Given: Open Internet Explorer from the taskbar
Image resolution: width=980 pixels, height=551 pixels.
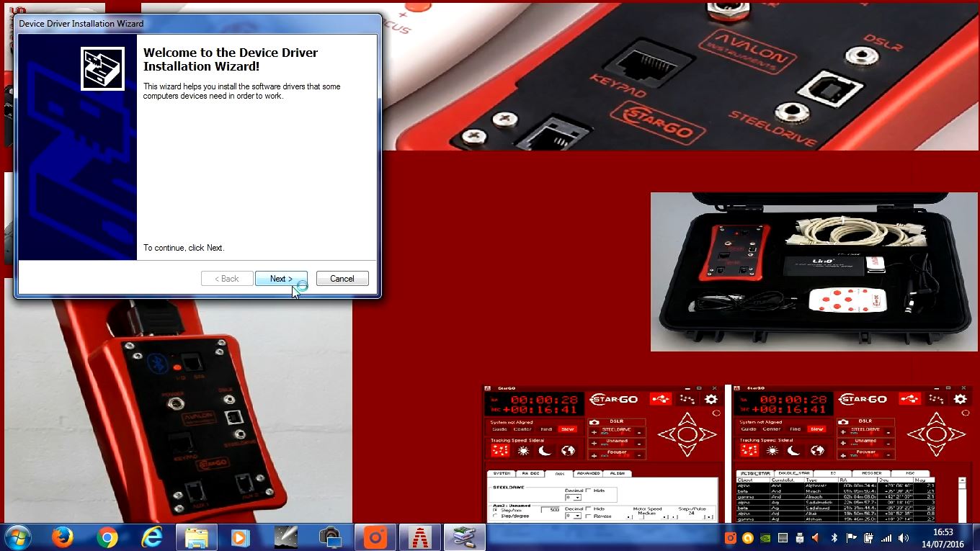Looking at the screenshot, I should (152, 537).
